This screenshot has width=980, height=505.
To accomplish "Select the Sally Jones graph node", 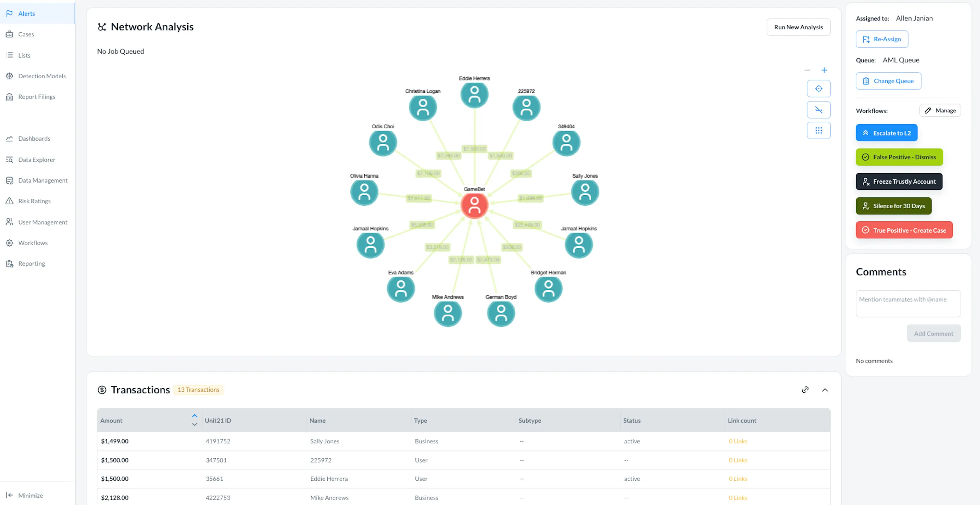I will 585,192.
